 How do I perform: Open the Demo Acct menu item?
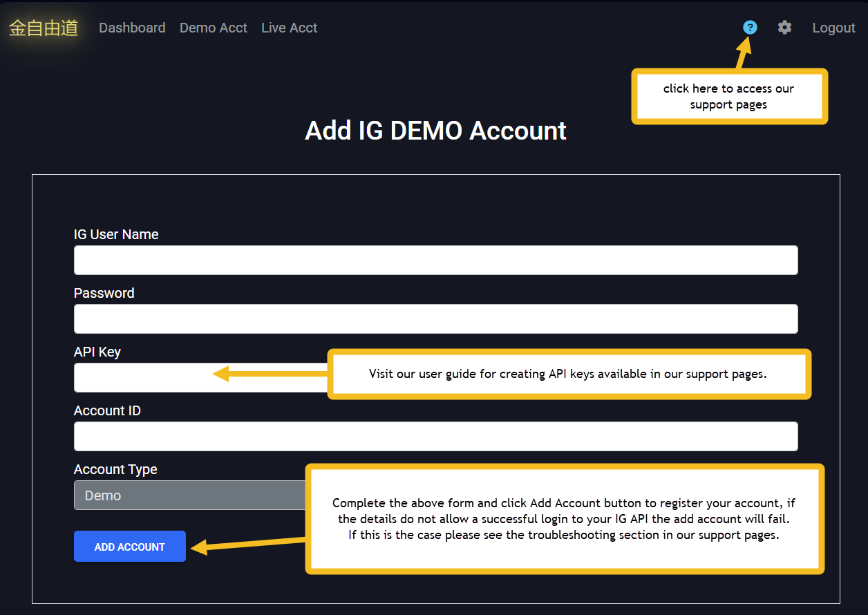click(x=214, y=28)
